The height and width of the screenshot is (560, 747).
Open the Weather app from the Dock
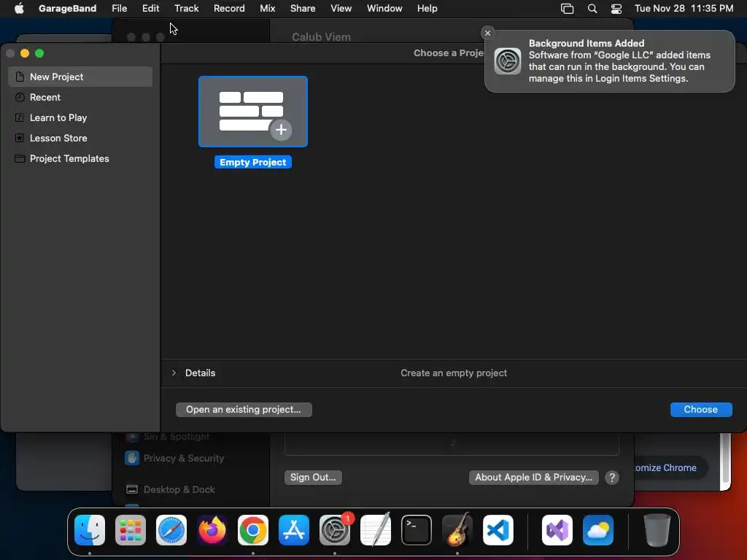(598, 530)
